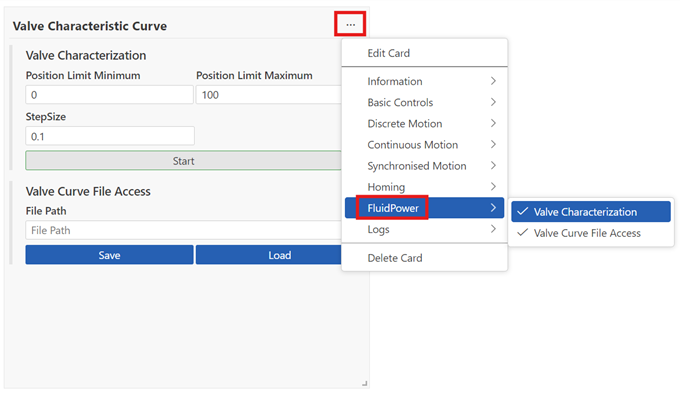This screenshot has height=395, width=680.
Task: Expand the Information submenu
Action: point(424,81)
